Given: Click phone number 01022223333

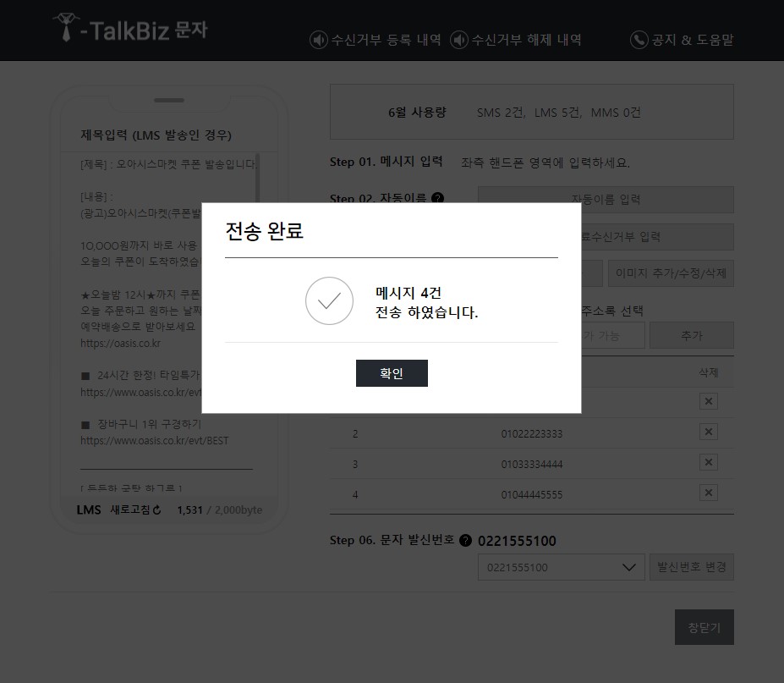Looking at the screenshot, I should (532, 434).
